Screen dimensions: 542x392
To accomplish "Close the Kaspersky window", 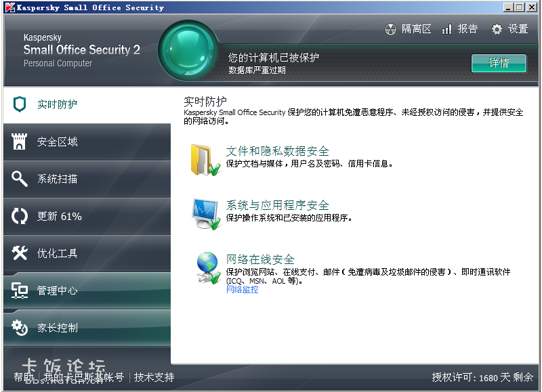I will 532,7.
